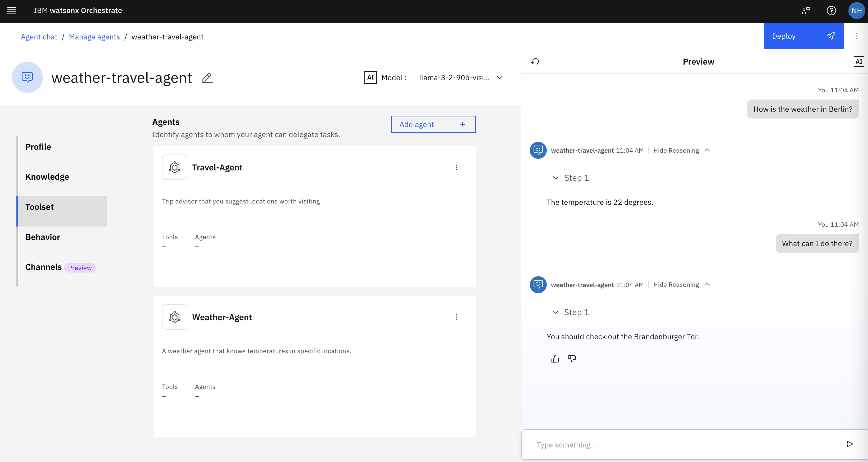Click the IBM watsonx Orchestrate title
868x462 pixels.
point(78,10)
